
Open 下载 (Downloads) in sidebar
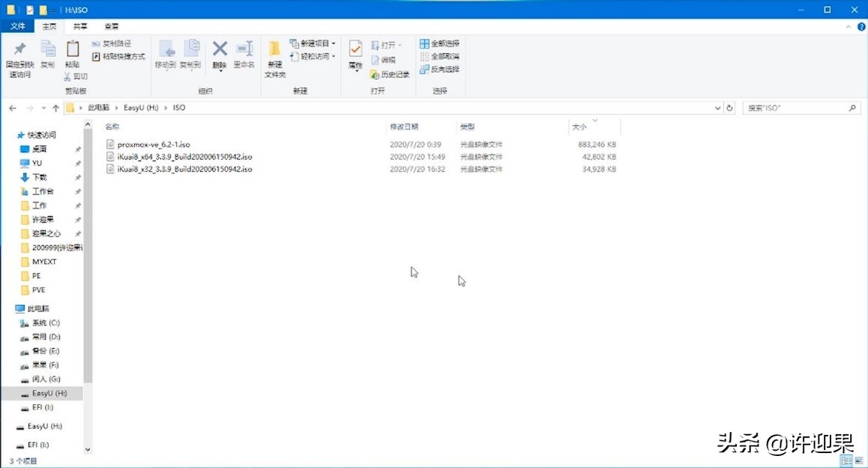click(39, 177)
